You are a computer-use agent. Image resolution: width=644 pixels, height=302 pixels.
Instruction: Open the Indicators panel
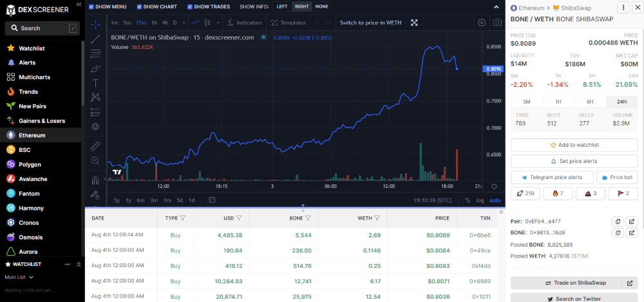point(245,23)
